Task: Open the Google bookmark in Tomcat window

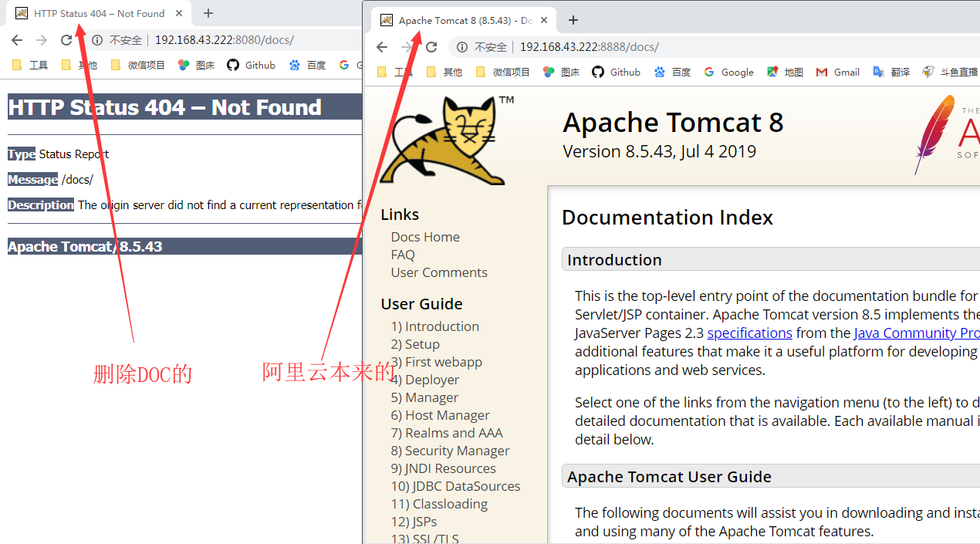Action: 728,72
